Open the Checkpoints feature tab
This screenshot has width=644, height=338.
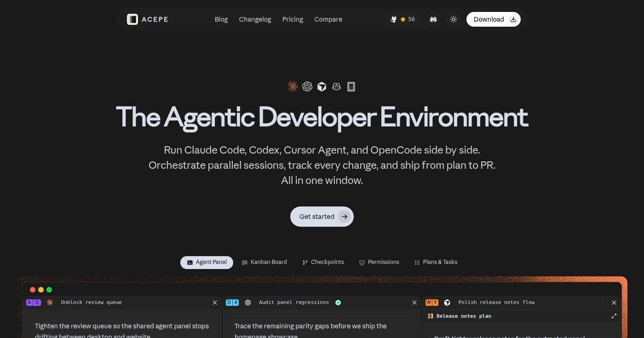coord(323,262)
